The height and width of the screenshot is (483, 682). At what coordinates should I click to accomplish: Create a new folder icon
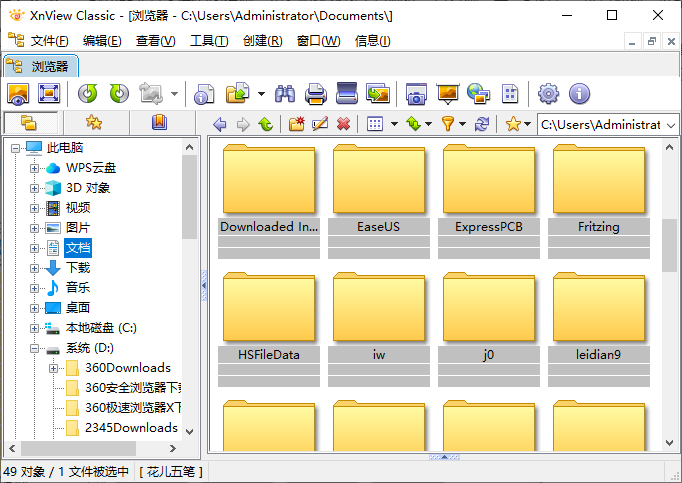point(297,124)
